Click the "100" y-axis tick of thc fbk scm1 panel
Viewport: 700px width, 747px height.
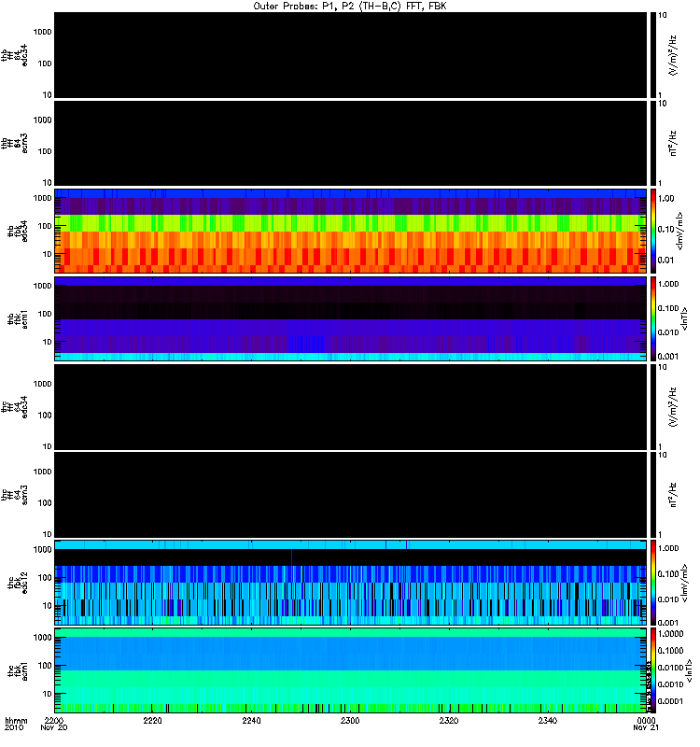pos(45,666)
